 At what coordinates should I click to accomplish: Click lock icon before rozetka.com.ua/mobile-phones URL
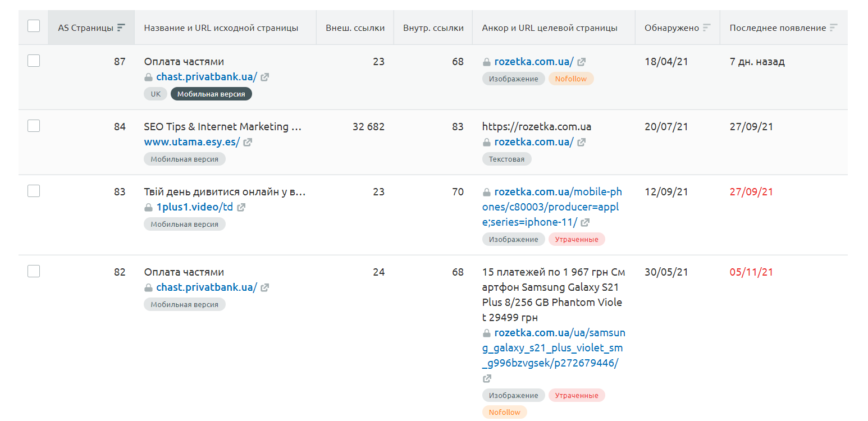tap(487, 192)
